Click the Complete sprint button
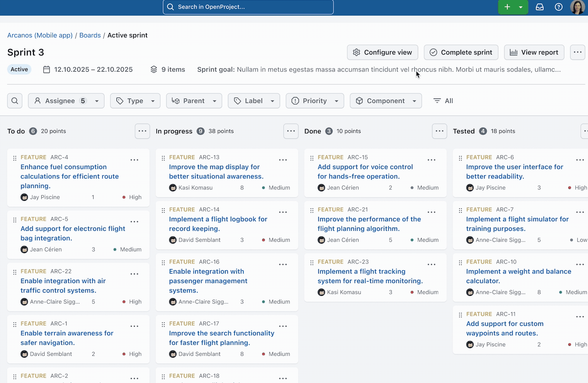Image resolution: width=588 pixels, height=383 pixels. 461,52
